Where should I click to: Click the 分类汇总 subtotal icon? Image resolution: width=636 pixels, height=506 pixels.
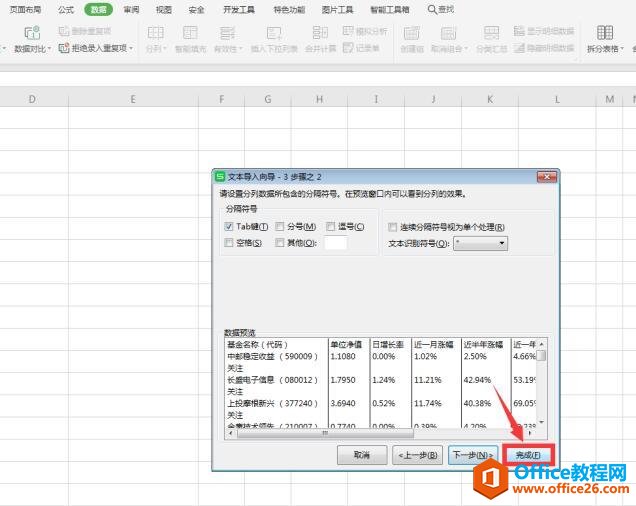pos(491,33)
